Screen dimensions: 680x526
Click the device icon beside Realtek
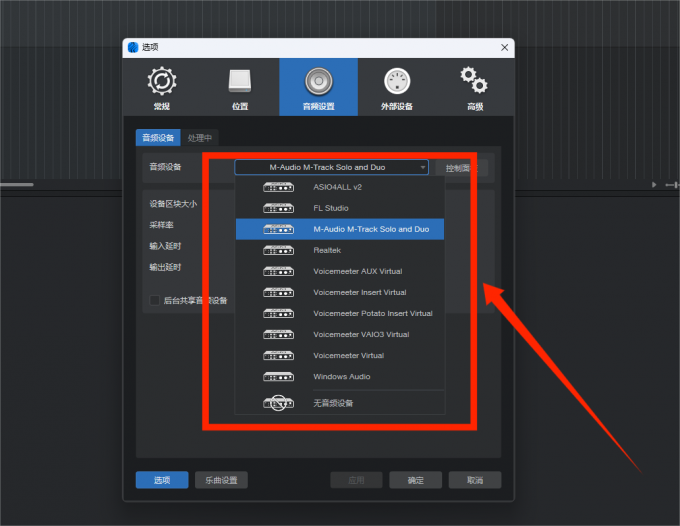pyautogui.click(x=278, y=250)
